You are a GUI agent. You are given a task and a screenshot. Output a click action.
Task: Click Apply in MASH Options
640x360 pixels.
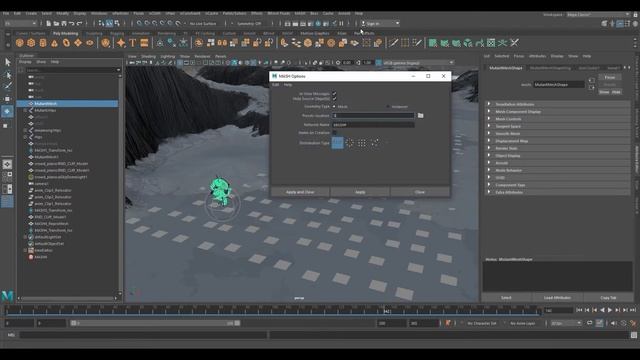pyautogui.click(x=360, y=192)
